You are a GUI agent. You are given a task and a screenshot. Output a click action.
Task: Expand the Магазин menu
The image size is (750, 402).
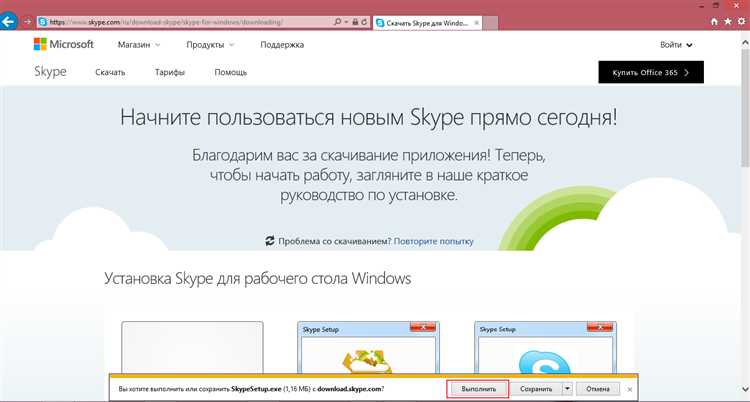point(139,45)
